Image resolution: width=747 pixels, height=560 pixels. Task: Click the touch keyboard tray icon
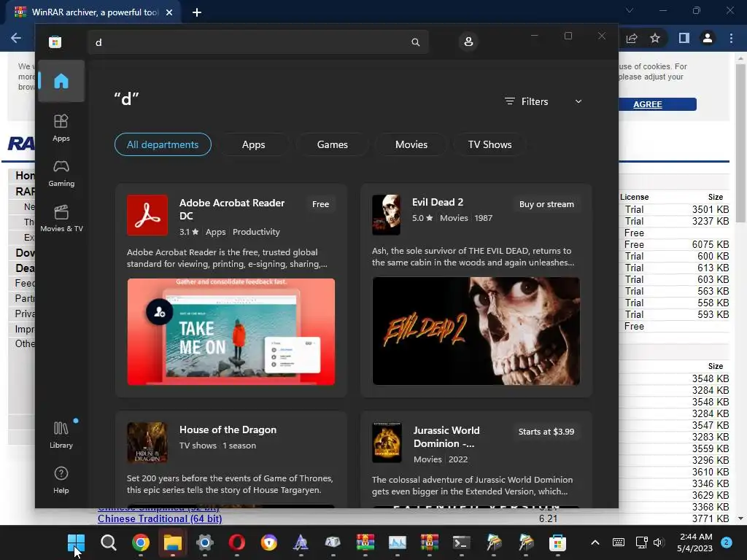[x=619, y=542]
